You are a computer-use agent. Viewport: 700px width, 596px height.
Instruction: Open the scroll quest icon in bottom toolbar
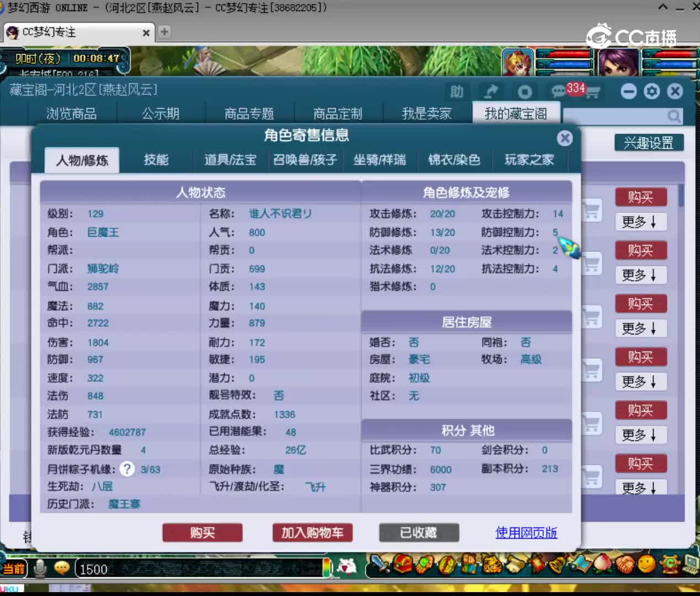[515, 565]
